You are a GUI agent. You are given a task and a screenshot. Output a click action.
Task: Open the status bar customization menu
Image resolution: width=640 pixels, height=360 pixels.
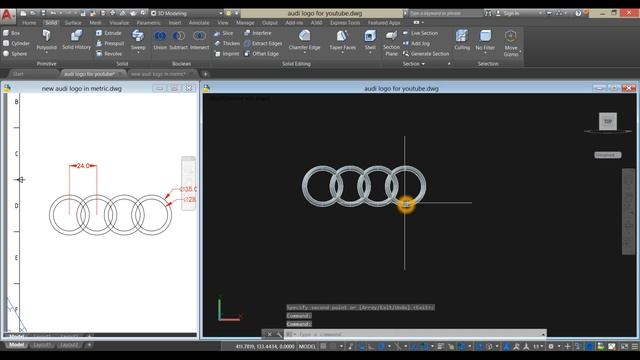pyautogui.click(x=635, y=346)
